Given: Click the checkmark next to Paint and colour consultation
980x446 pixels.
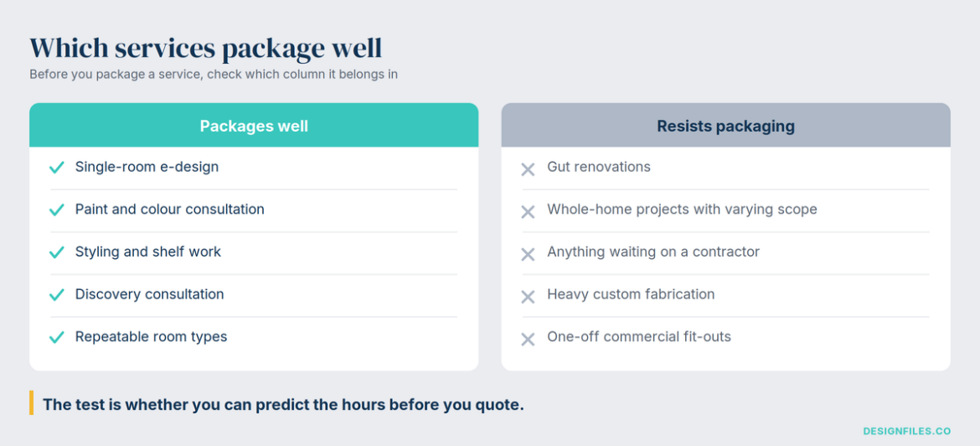Looking at the screenshot, I should click(x=57, y=210).
